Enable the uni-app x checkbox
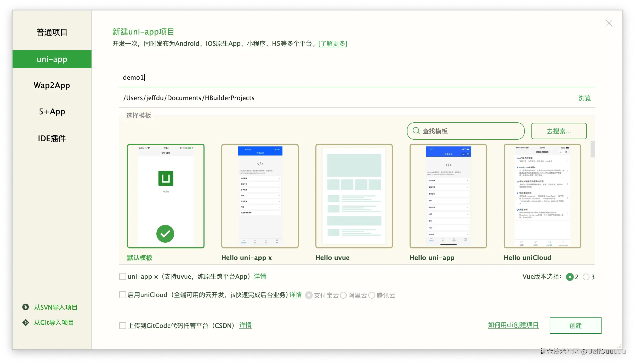Viewport: 635px width, 364px height. (123, 276)
